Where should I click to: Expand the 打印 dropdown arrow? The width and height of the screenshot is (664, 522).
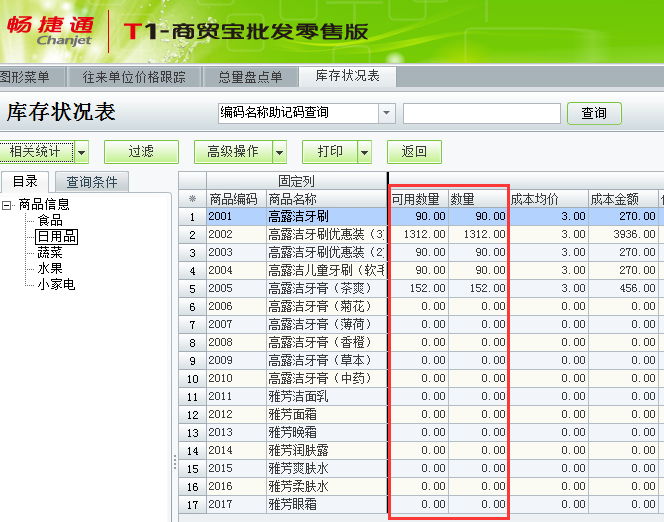point(365,152)
